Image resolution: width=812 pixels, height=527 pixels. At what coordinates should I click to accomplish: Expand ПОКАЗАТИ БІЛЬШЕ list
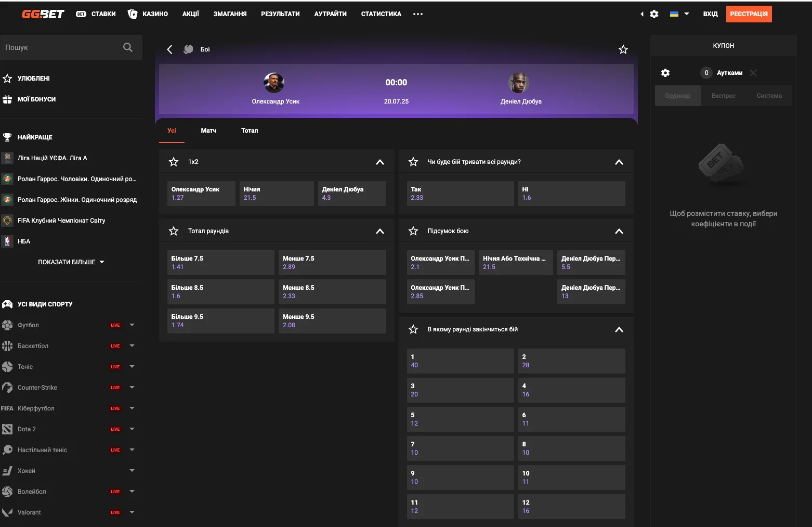tap(71, 262)
